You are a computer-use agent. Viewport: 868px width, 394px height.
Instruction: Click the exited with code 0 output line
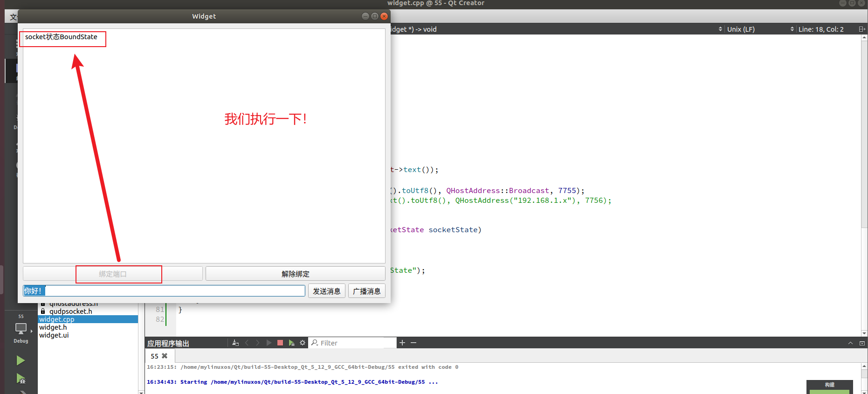pyautogui.click(x=303, y=367)
